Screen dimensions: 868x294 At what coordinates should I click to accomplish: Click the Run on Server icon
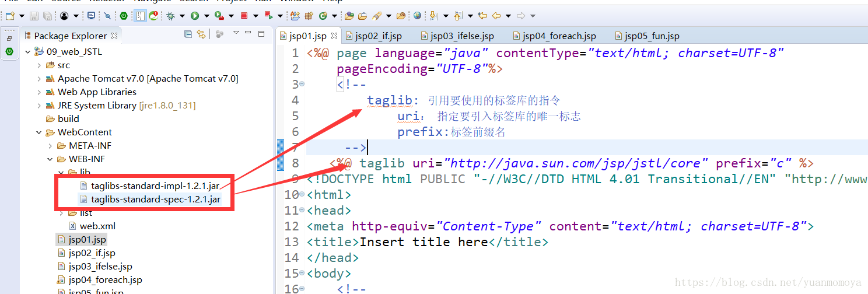(x=219, y=16)
